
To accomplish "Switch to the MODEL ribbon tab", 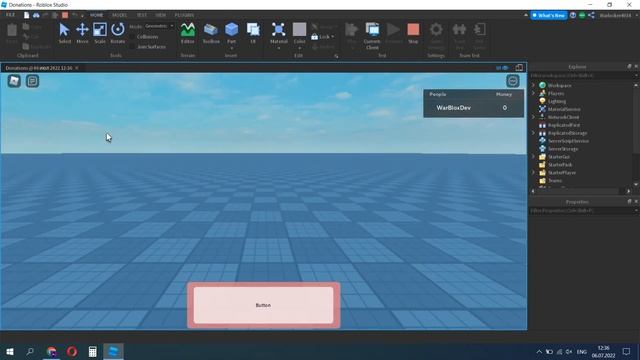I will tap(119, 15).
